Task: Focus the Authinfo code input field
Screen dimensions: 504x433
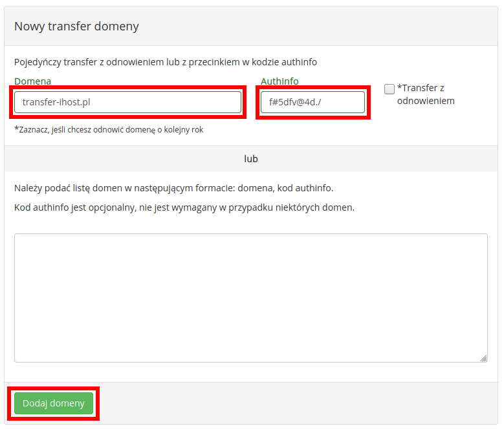Action: point(312,102)
